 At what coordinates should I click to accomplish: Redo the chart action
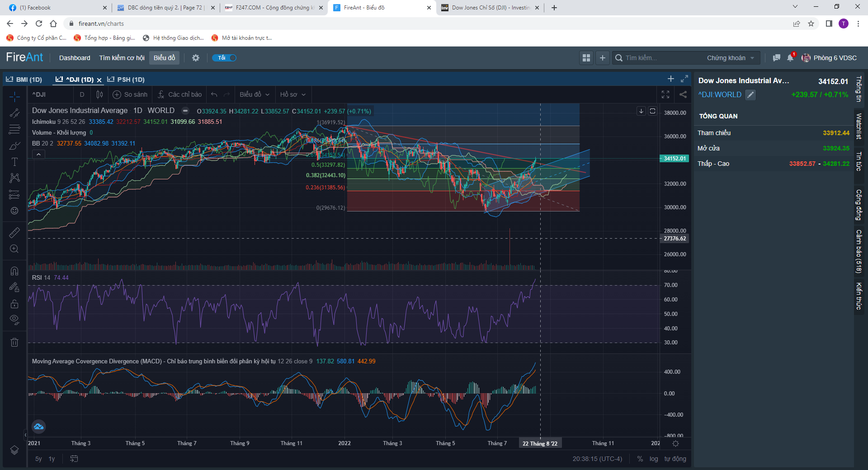coord(227,94)
